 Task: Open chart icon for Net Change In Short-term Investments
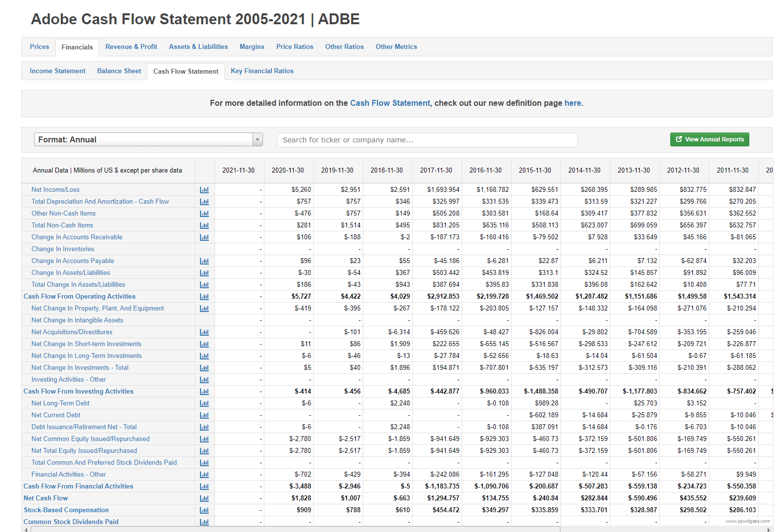(x=204, y=344)
